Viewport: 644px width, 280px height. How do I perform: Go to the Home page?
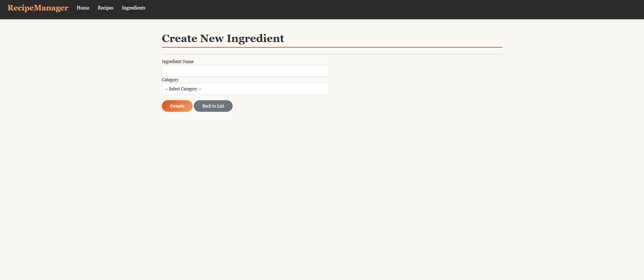pos(83,8)
